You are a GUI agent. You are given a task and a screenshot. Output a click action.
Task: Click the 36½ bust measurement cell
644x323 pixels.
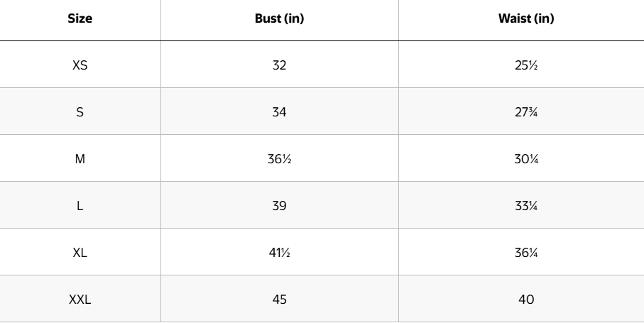pos(279,158)
